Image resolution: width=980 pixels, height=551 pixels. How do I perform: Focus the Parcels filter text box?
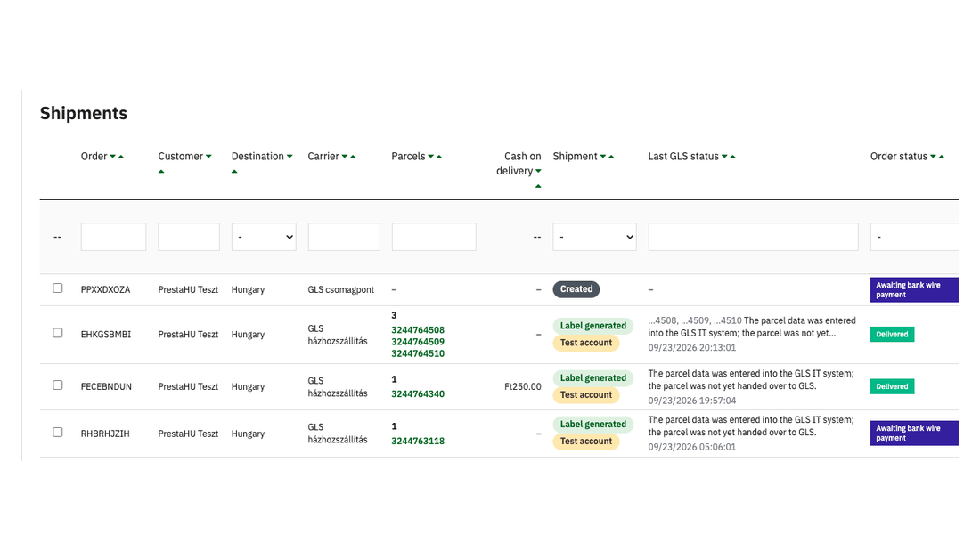point(434,237)
